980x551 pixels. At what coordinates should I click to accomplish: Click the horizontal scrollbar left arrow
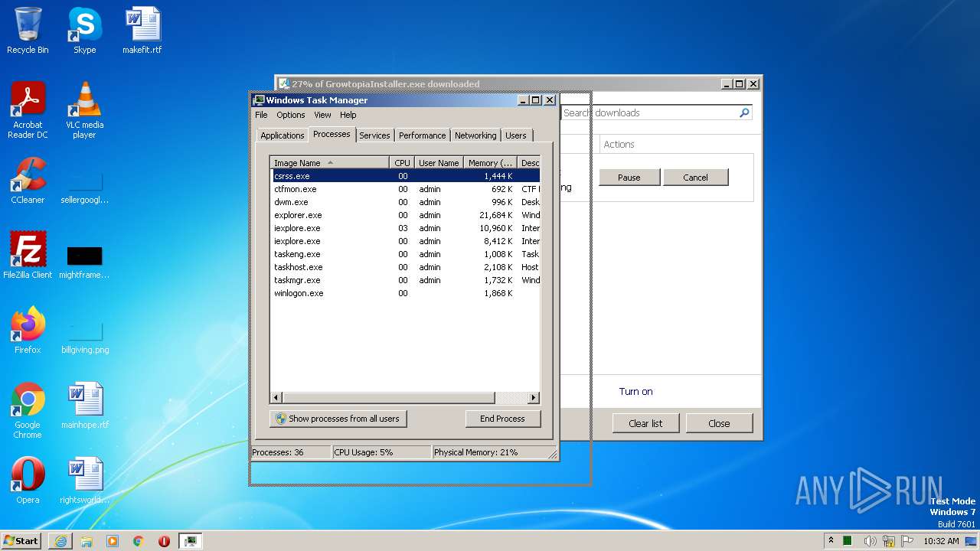(x=276, y=398)
